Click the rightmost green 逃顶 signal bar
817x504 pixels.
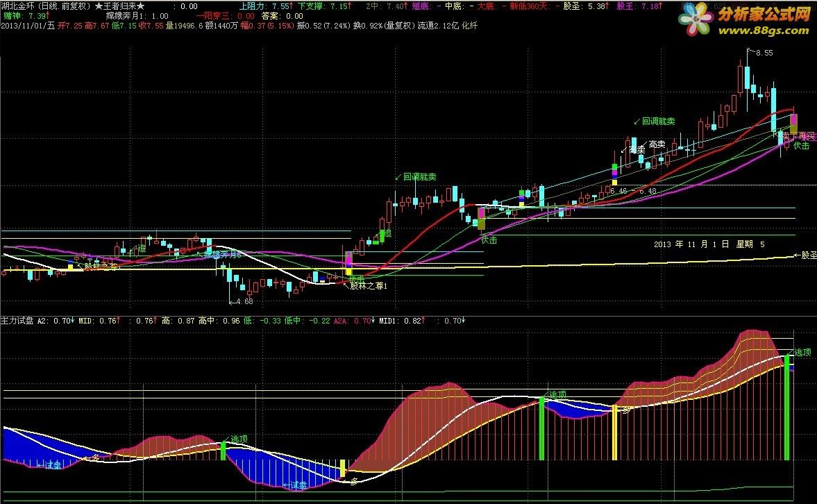(x=787, y=408)
